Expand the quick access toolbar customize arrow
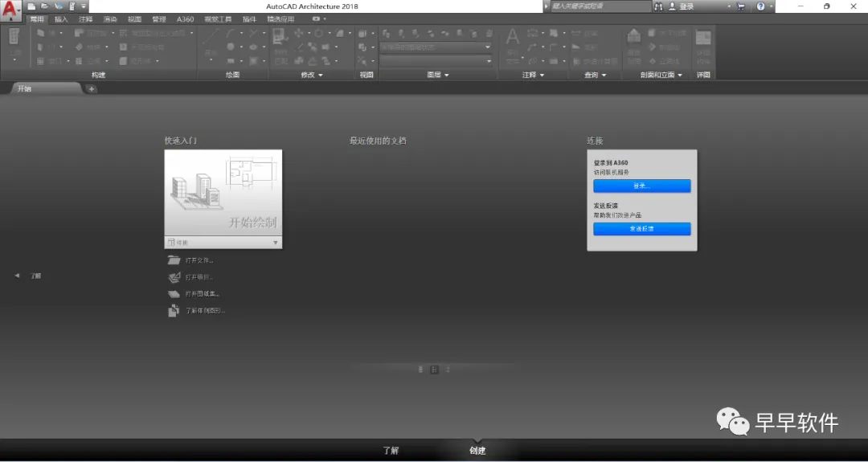 click(x=84, y=6)
